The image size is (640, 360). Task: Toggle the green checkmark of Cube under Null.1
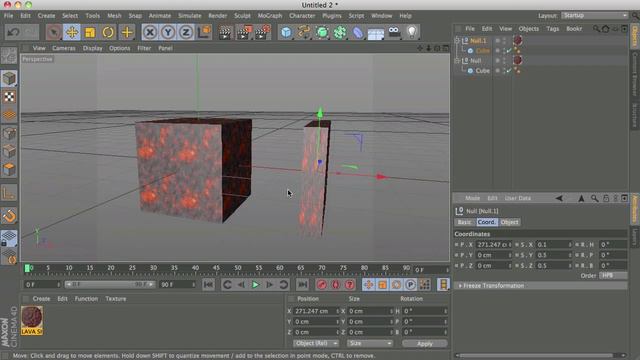(x=509, y=51)
